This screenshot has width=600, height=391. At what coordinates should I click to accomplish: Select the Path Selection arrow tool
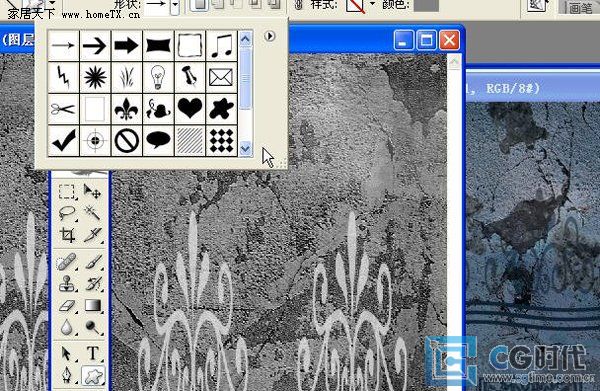(67, 354)
